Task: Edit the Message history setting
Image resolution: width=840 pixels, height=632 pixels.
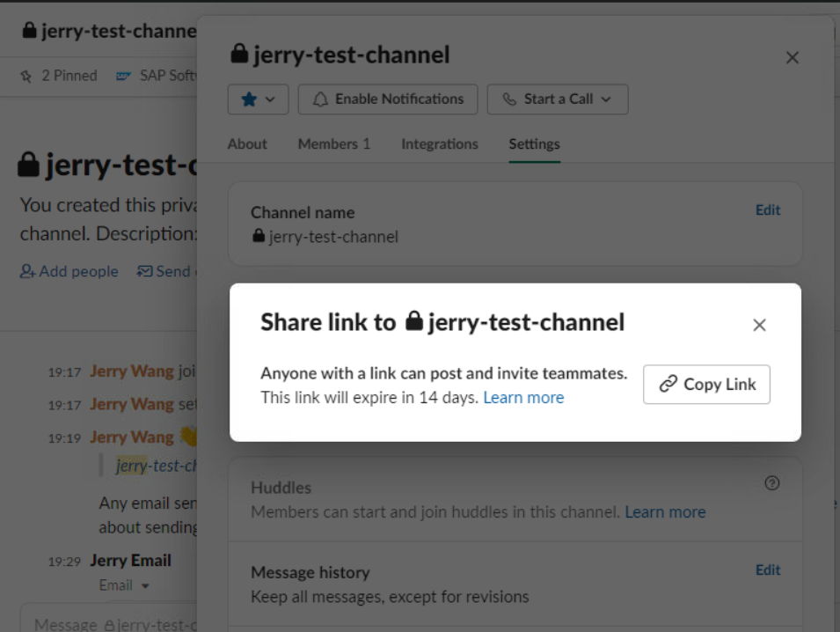Action: pos(768,570)
